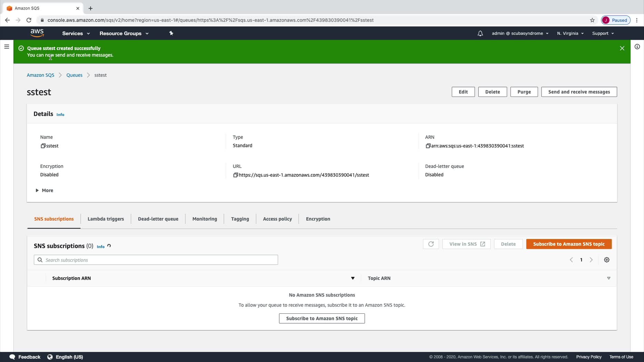
Task: Go to next subscriptions page
Action: [591, 260]
